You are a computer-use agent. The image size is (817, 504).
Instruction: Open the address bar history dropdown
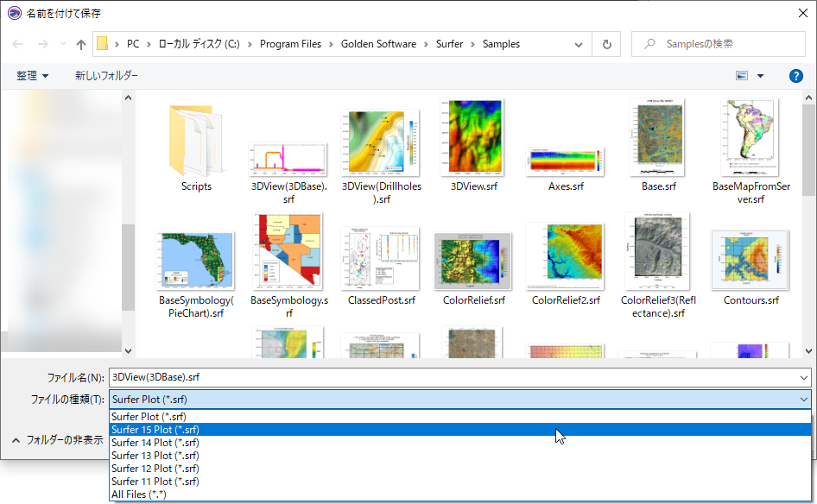[579, 44]
